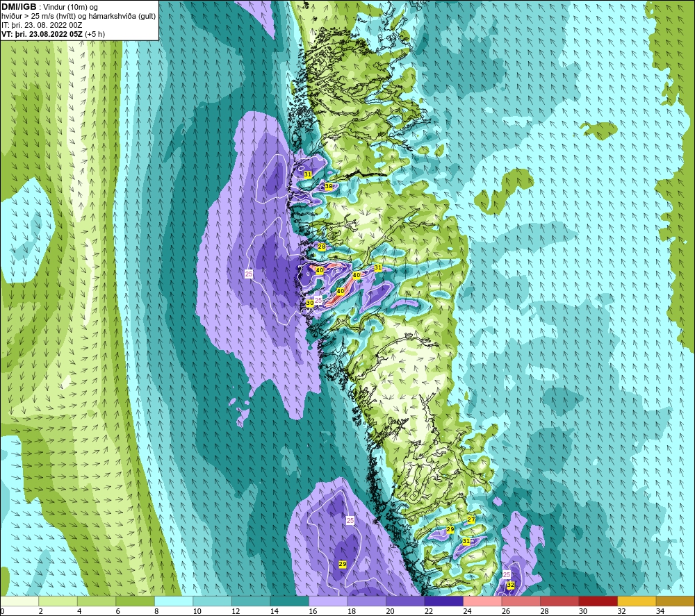The height and width of the screenshot is (616, 695).
Task: Click the legend scale number 8
Action: coord(156,611)
